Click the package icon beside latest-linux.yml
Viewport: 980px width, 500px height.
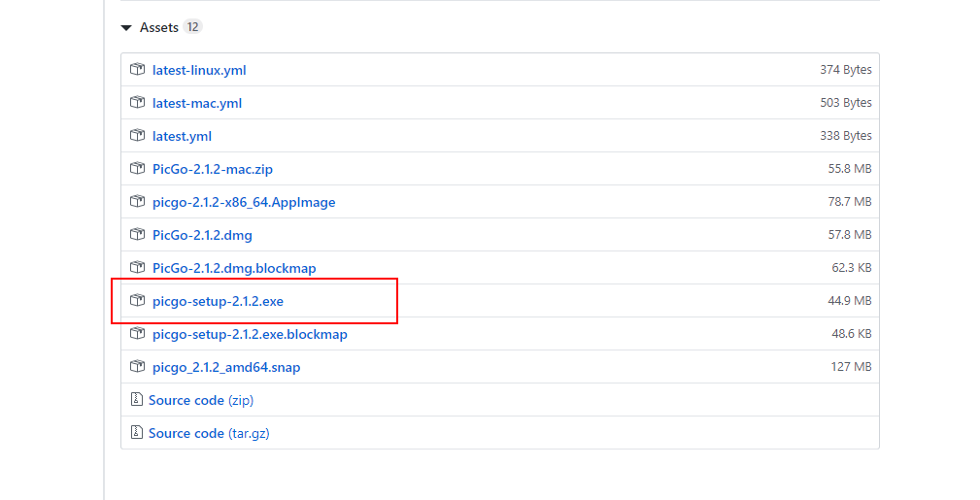click(x=138, y=69)
